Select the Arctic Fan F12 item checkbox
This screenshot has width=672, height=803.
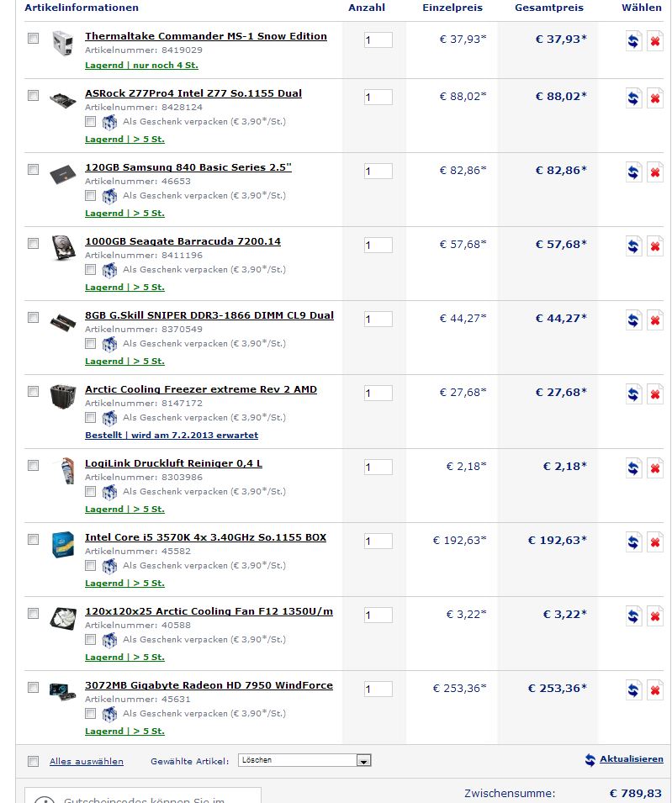(x=34, y=613)
